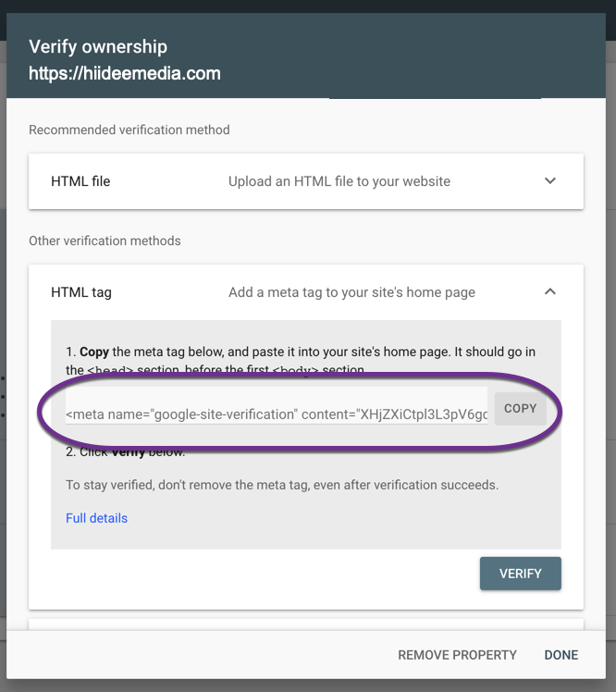The image size is (616, 692).
Task: Click the HTML file method label
Action: (80, 181)
